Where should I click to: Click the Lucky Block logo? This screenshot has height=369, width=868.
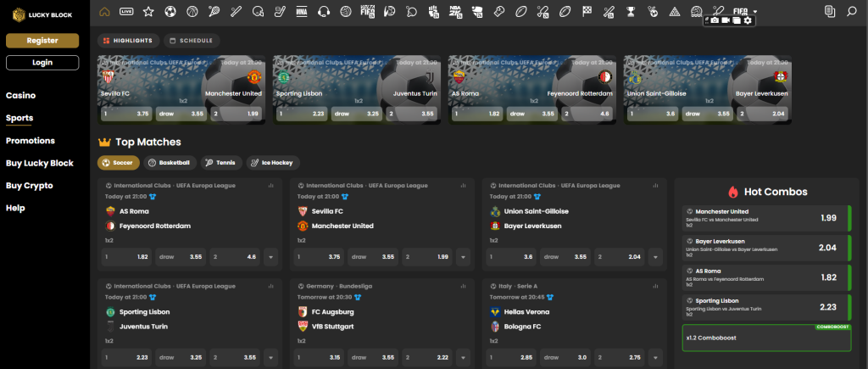click(42, 15)
